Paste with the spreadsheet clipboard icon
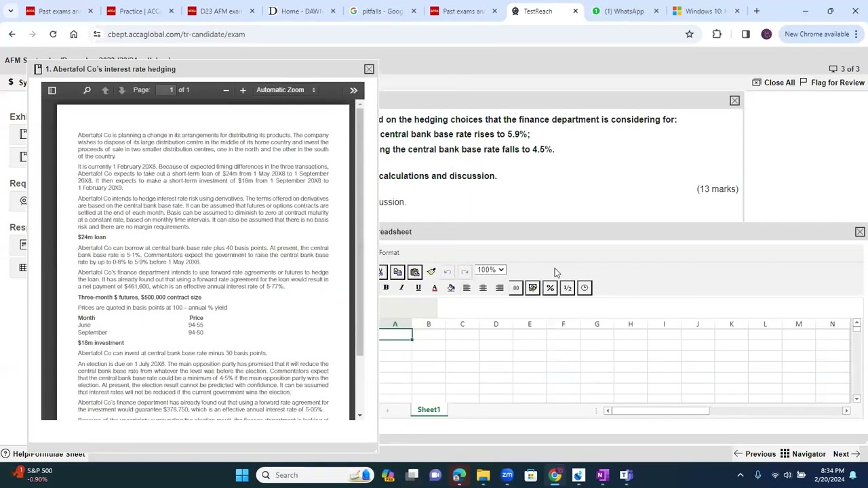Image resolution: width=868 pixels, height=488 pixels. tap(414, 272)
